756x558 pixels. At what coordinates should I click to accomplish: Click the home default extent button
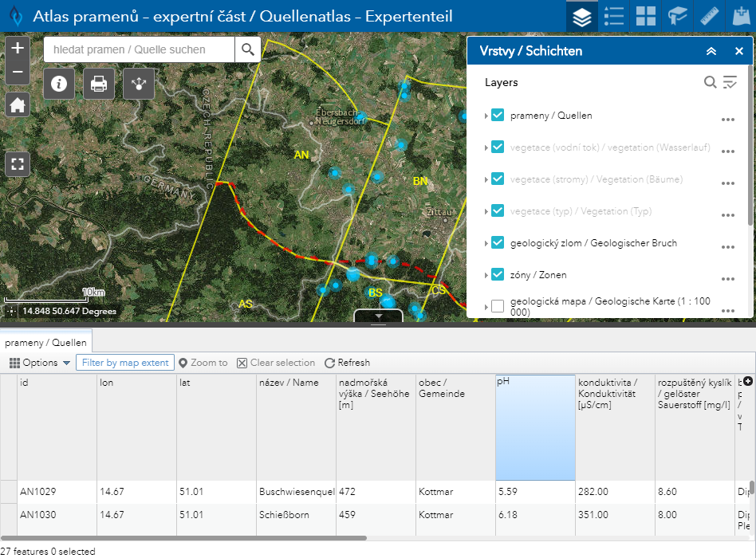coord(18,104)
